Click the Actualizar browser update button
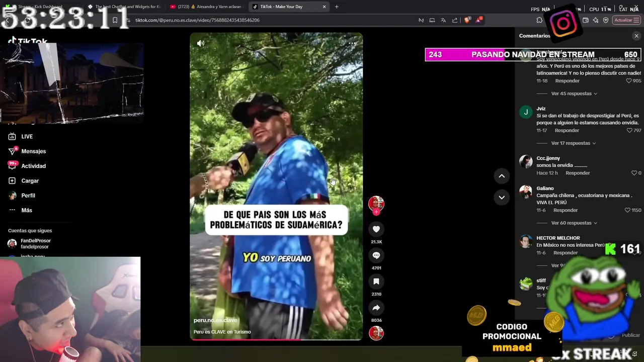Viewport: 644px width, 362px height. pos(626,20)
